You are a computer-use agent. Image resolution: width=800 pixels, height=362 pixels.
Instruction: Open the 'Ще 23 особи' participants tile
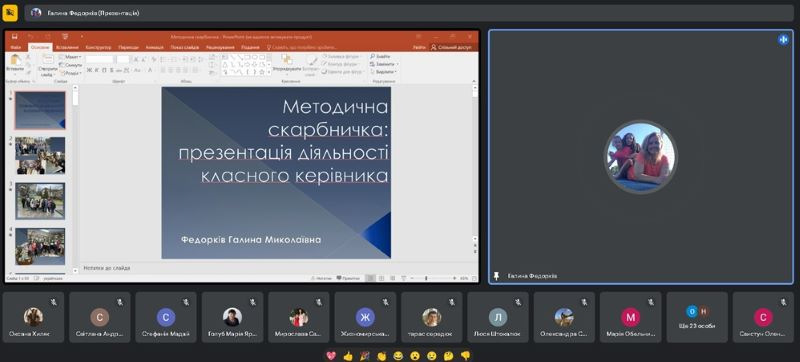tap(697, 317)
